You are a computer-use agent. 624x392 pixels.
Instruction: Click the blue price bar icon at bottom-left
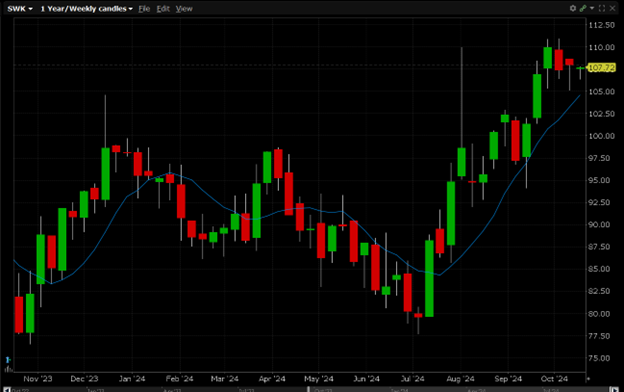click(x=8, y=360)
